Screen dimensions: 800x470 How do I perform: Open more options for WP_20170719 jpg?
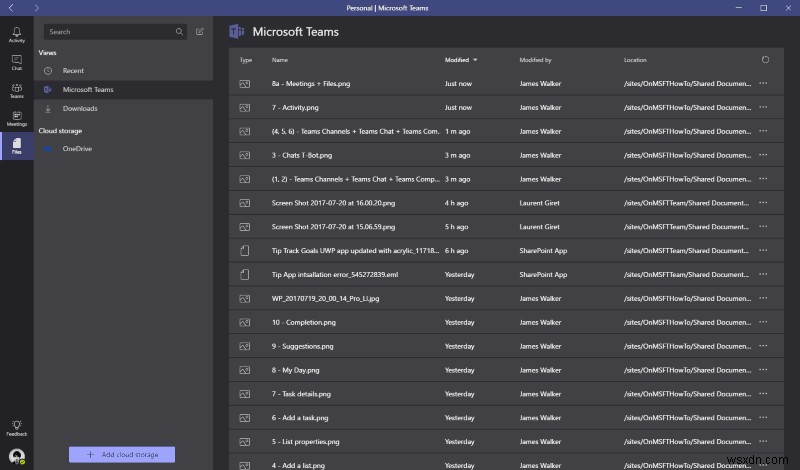763,299
